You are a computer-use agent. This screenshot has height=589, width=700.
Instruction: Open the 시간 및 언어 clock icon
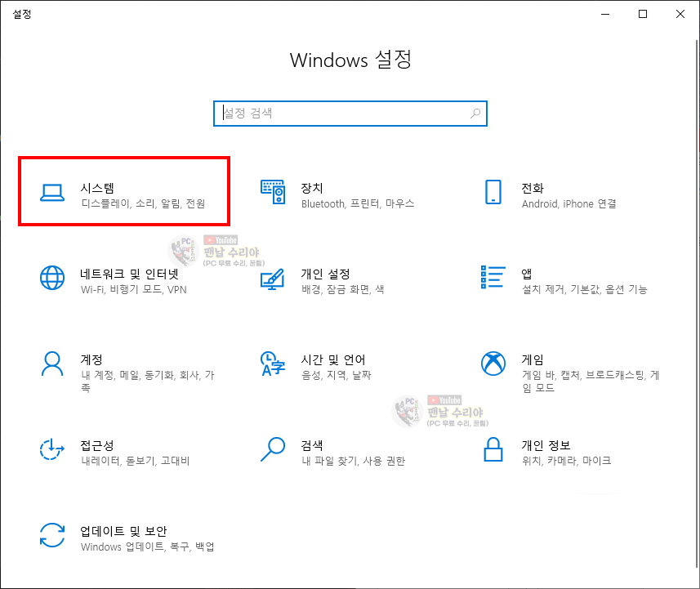point(273,364)
